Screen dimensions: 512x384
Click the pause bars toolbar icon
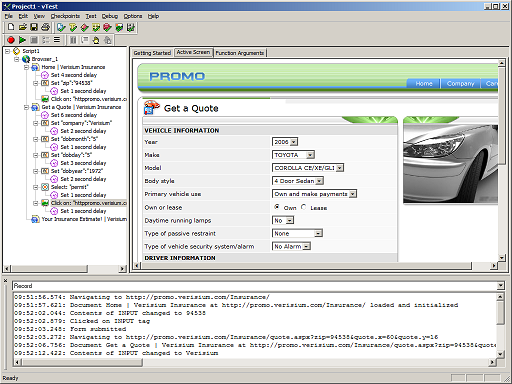[x=73, y=40]
